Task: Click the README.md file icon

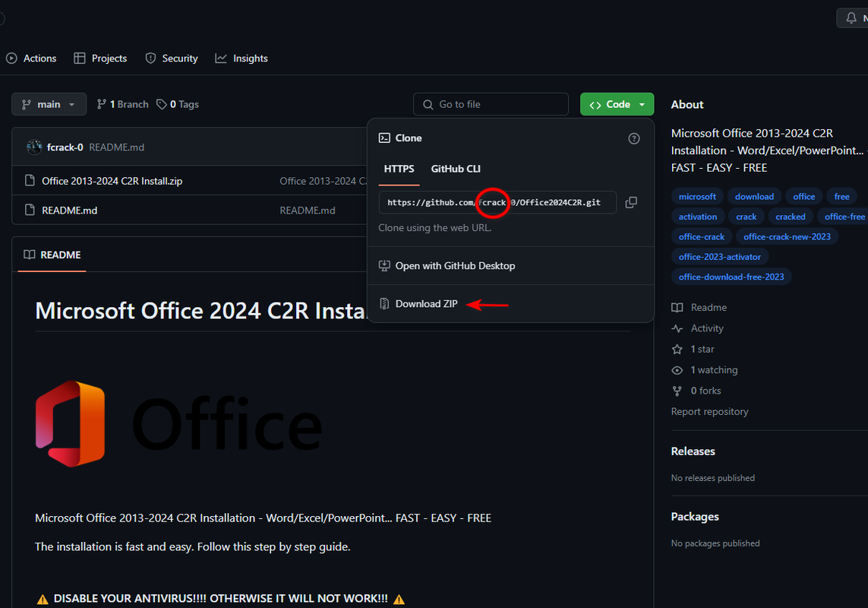Action: [x=30, y=210]
